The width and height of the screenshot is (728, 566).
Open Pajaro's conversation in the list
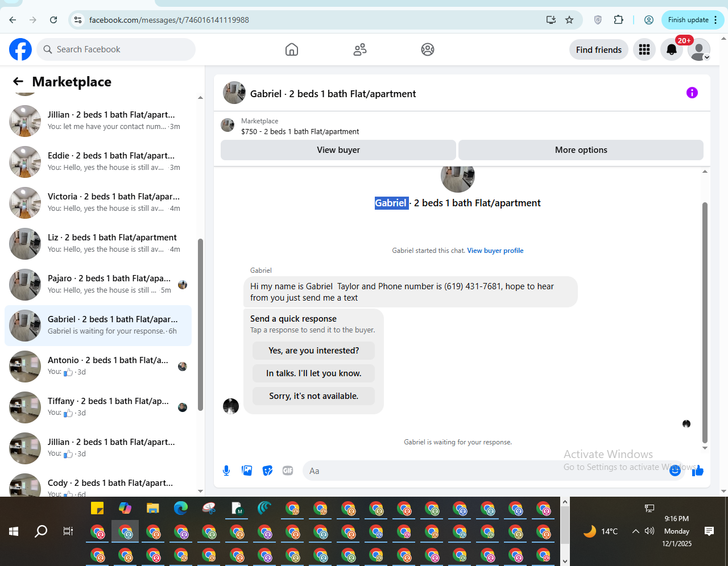coord(98,284)
